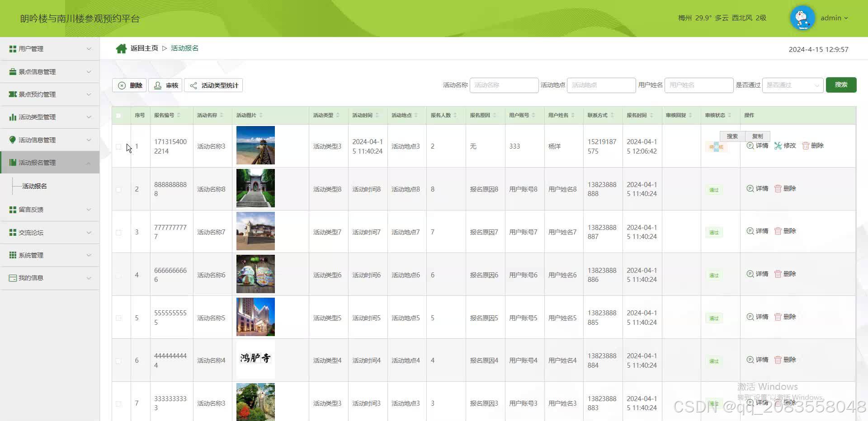The image size is (868, 421).
Task: Click 复制 in the small popup menu
Action: click(x=757, y=136)
